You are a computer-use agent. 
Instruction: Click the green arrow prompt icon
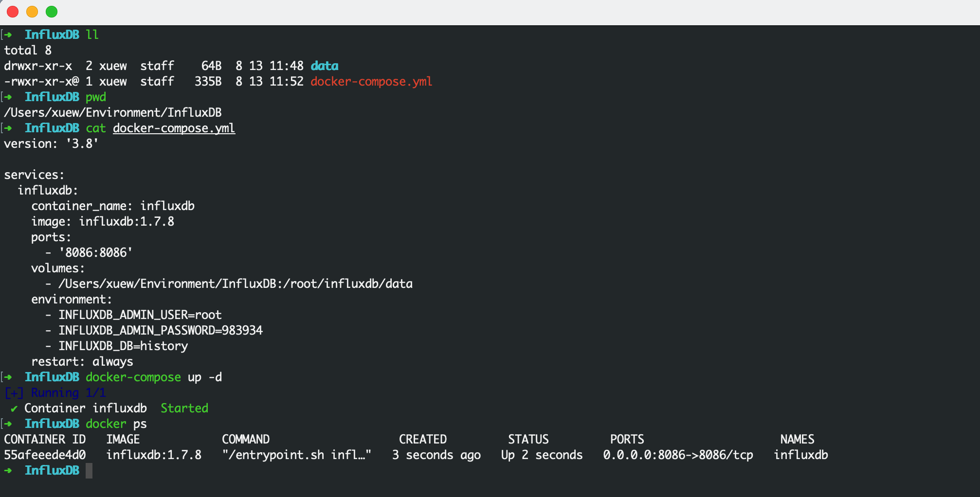coord(8,470)
